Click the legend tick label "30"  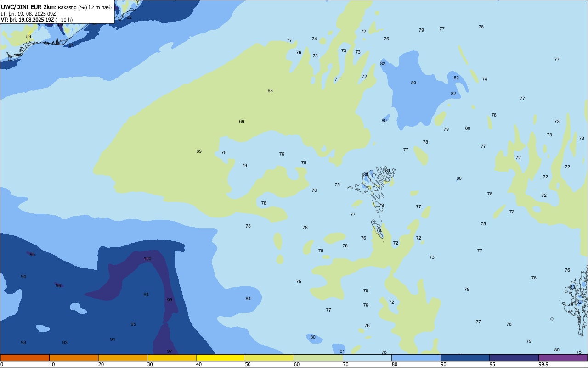coord(150,364)
